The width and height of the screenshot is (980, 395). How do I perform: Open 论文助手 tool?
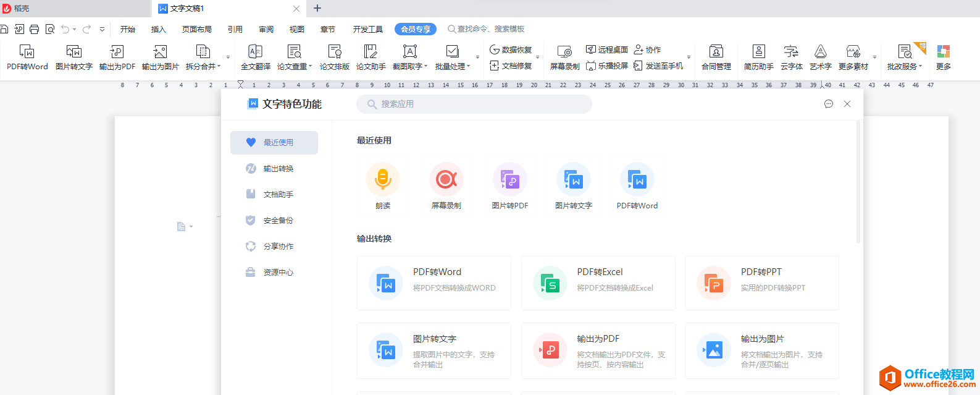[371, 57]
